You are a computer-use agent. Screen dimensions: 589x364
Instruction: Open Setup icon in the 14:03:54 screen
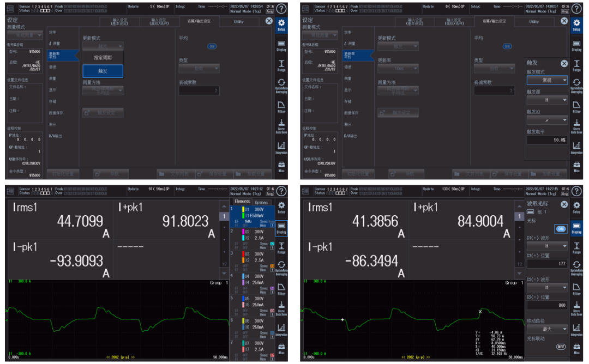pos(281,25)
